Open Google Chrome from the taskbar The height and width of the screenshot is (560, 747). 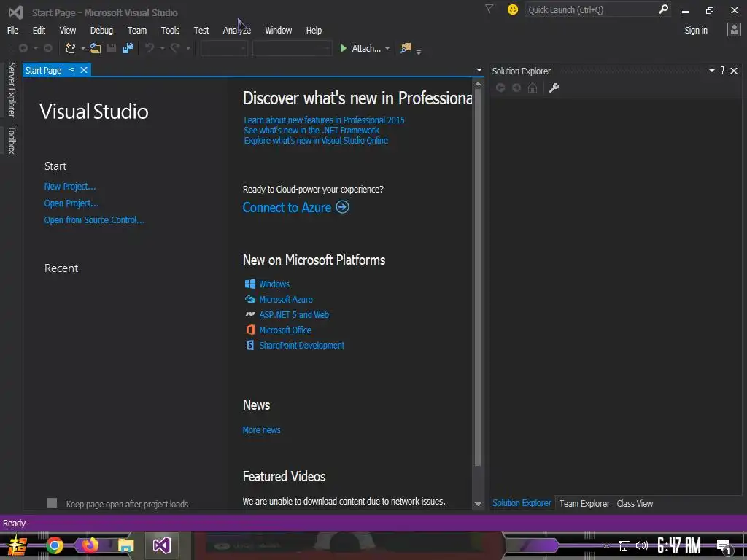(54, 545)
